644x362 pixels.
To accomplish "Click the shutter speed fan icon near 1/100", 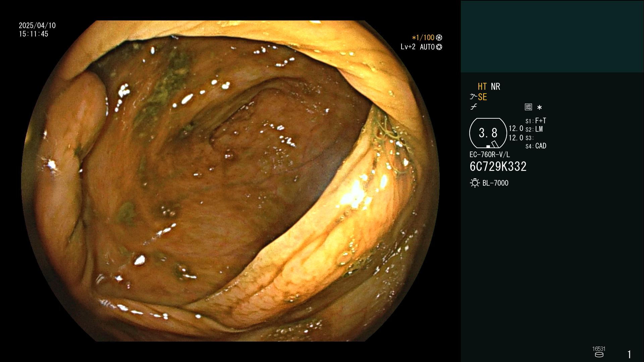I will 439,38.
